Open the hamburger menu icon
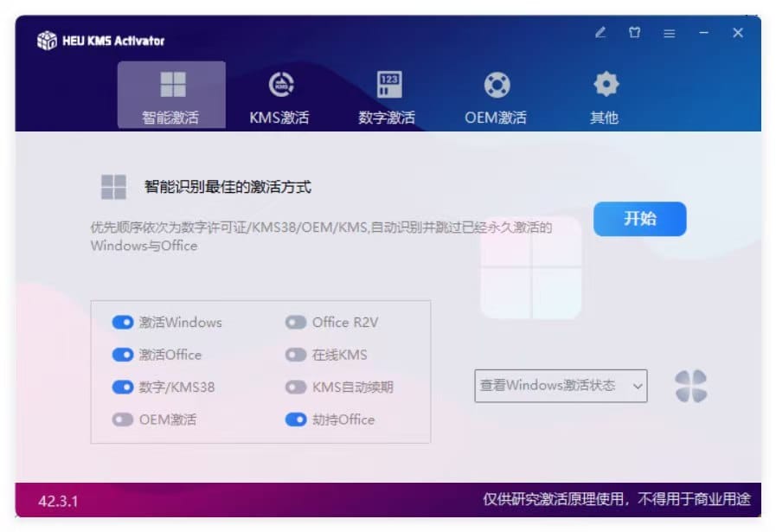776x532 pixels. coord(669,33)
